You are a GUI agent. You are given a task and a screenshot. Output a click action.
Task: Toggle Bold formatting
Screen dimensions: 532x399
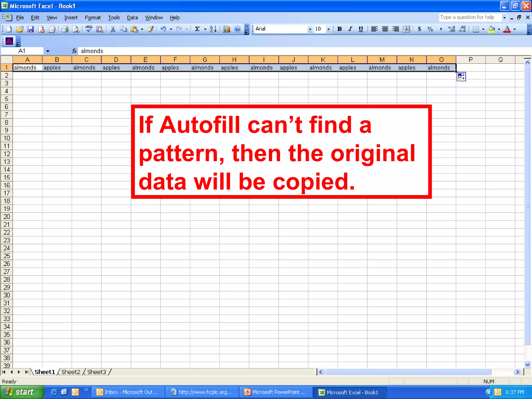[x=340, y=29]
